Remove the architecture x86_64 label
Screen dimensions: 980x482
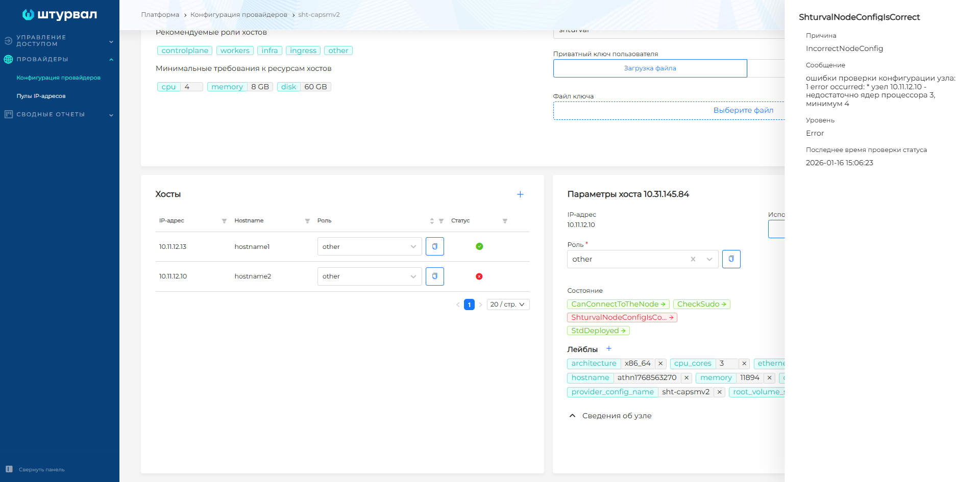[660, 364]
